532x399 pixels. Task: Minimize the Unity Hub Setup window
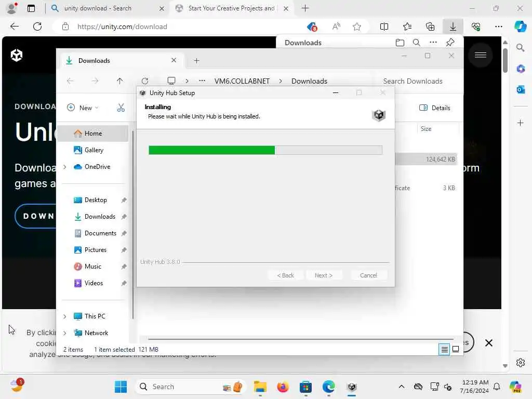click(336, 92)
